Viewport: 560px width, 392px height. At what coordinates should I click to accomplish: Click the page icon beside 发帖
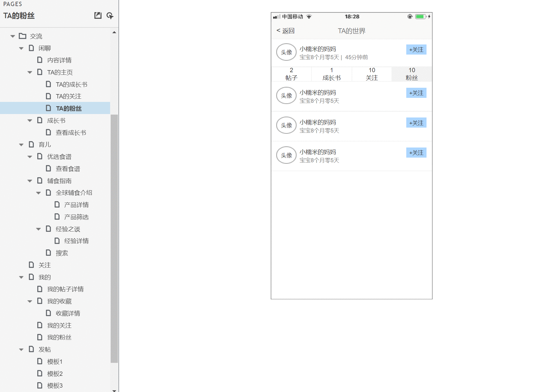click(31, 349)
